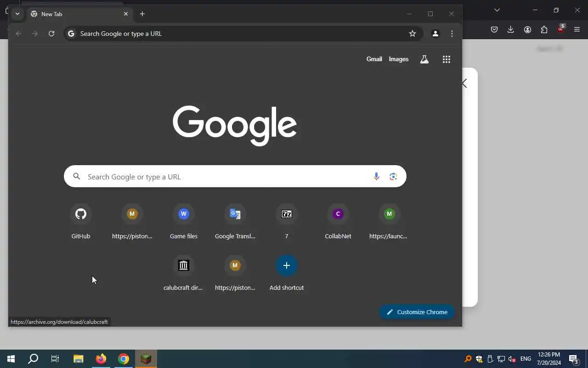Click the muted volume tray icon
The image size is (588, 368).
pyautogui.click(x=512, y=359)
